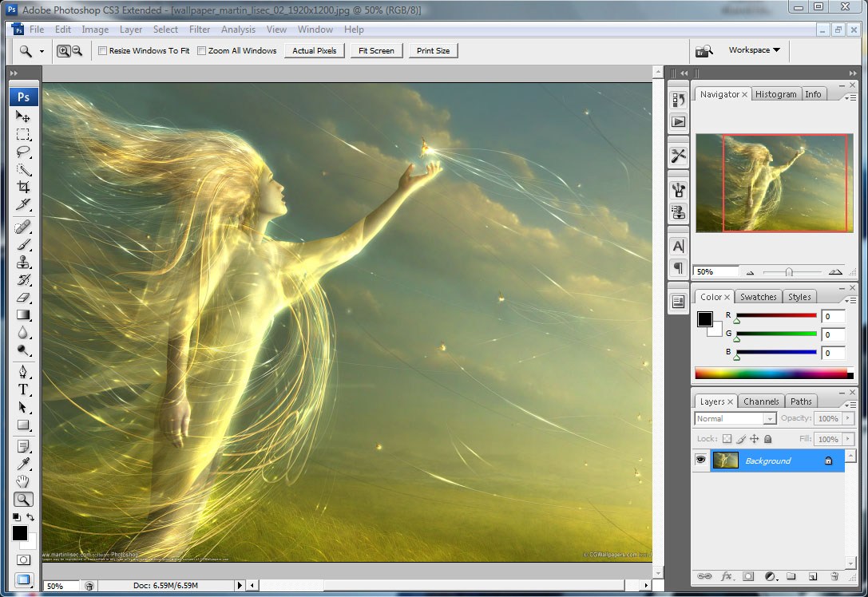Open the Character panel from the dock

(x=678, y=246)
